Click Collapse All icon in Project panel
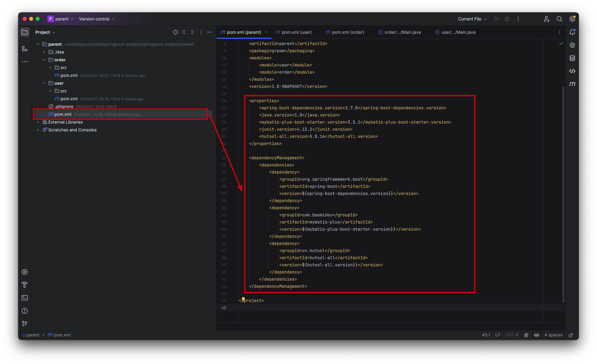The height and width of the screenshot is (364, 597). pyautogui.click(x=192, y=32)
